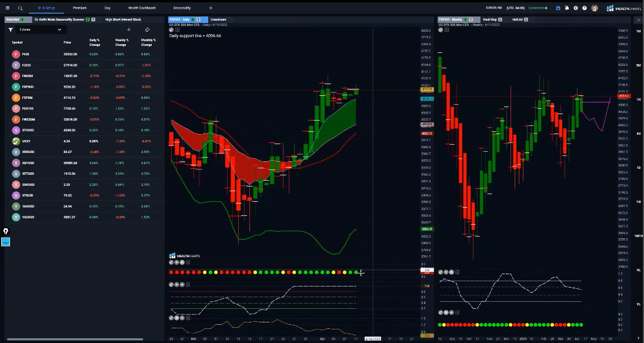Open the settings gear icon
644x343 pixels.
pos(575,8)
